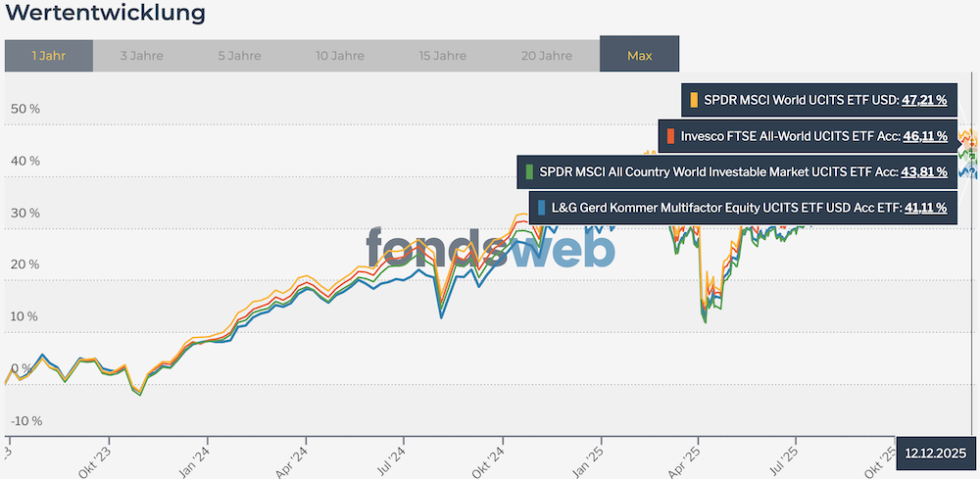
Task: Click the 50 % y-axis label
Action: click(25, 110)
